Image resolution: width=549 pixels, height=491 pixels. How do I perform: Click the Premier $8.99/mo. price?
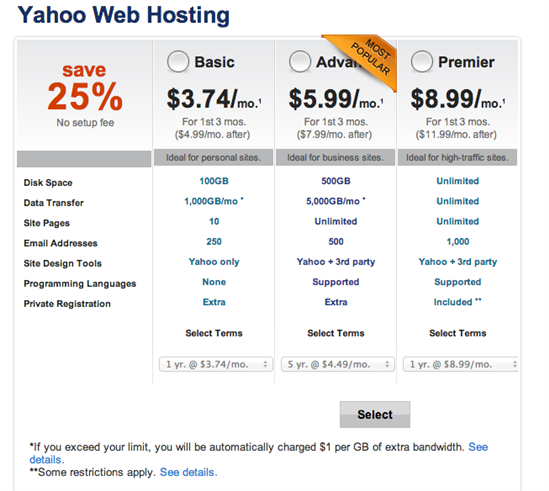[457, 99]
